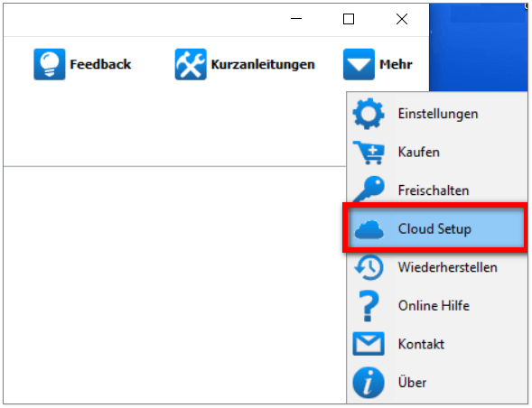Click the Kontakt envelope icon
Image resolution: width=532 pixels, height=408 pixels.
pyautogui.click(x=369, y=344)
